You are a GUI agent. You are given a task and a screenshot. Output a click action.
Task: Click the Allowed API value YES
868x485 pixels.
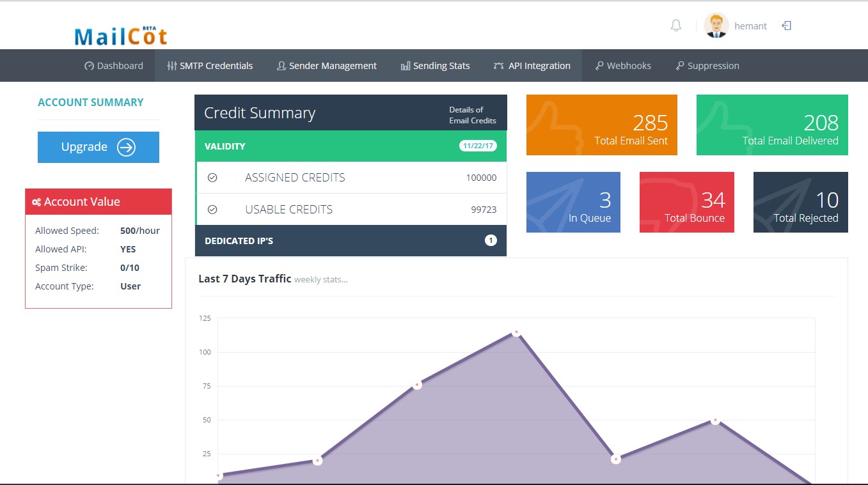coord(128,249)
